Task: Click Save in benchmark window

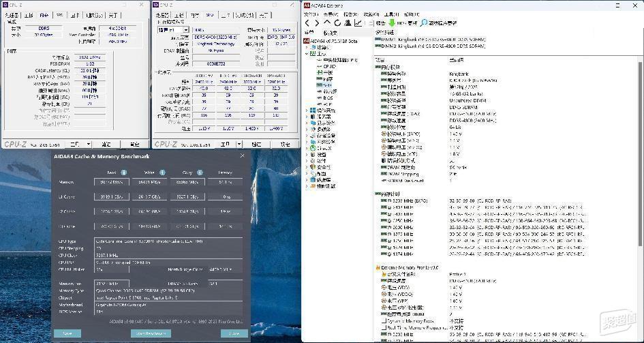Action: pyautogui.click(x=67, y=333)
